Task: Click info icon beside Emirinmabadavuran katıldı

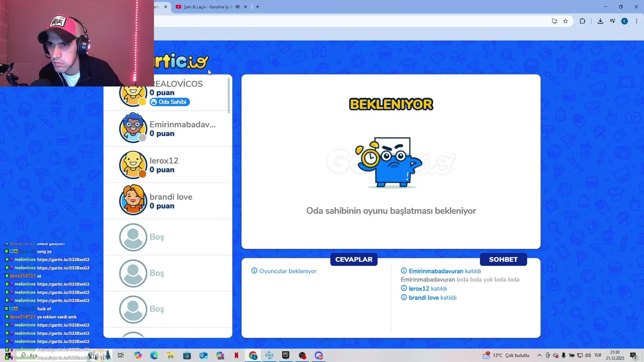Action: click(x=404, y=271)
